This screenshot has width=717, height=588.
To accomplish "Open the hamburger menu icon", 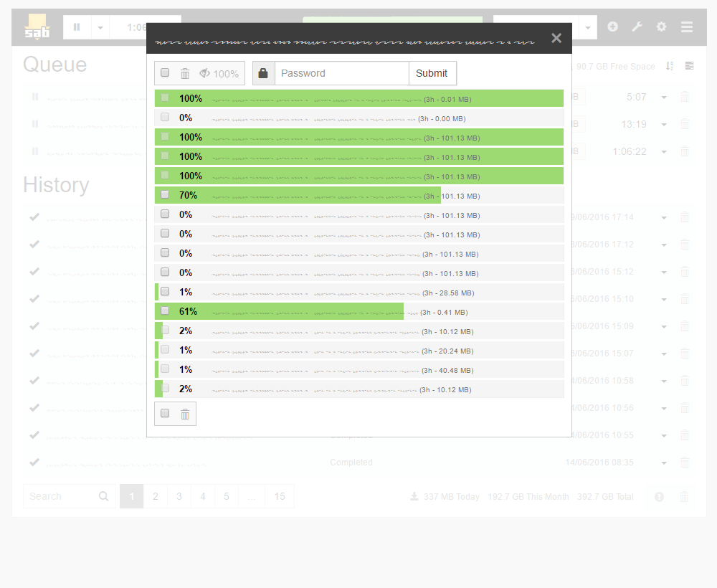I will [687, 27].
